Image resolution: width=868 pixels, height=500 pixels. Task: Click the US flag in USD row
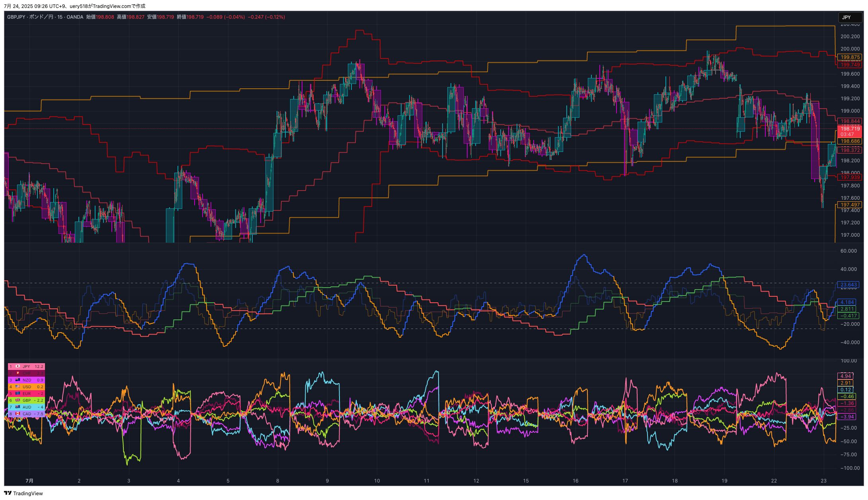point(18,387)
